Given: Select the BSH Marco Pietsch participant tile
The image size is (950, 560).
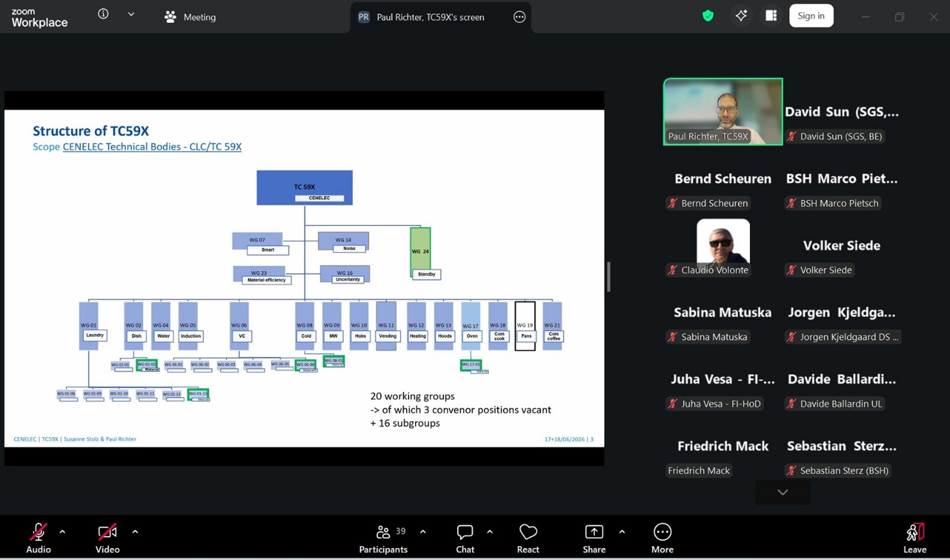Looking at the screenshot, I should [x=841, y=179].
